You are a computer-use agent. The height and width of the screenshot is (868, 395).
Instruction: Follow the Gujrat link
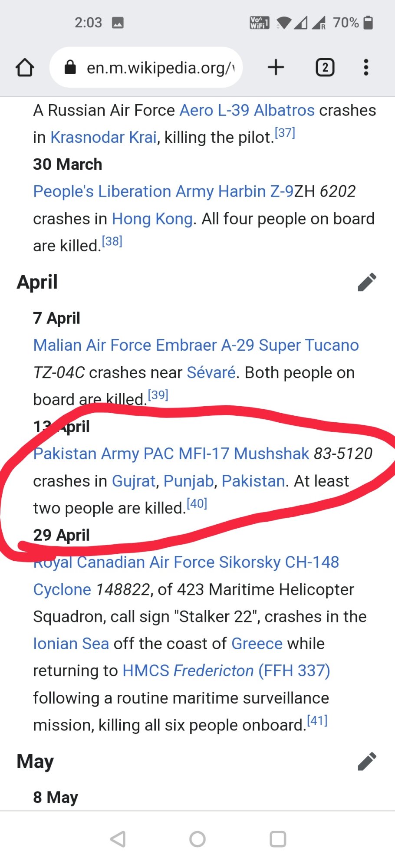point(134,481)
